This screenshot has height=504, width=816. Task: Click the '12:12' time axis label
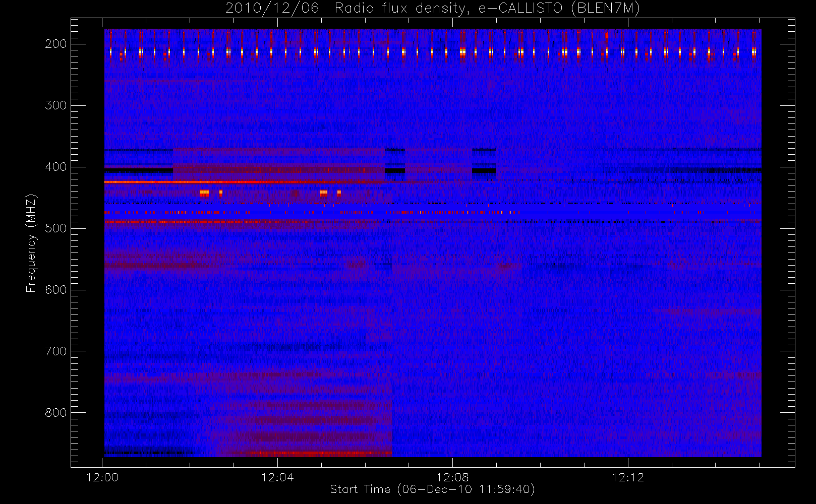[628, 477]
